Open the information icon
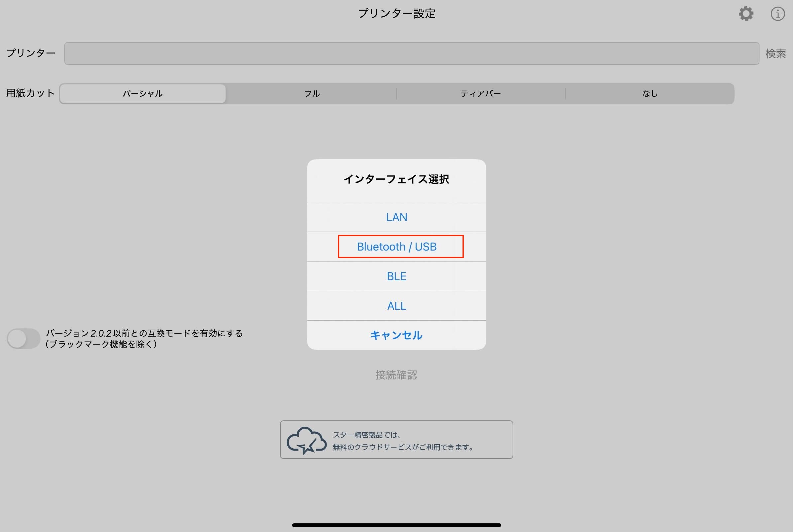This screenshot has height=532, width=793. pos(777,14)
